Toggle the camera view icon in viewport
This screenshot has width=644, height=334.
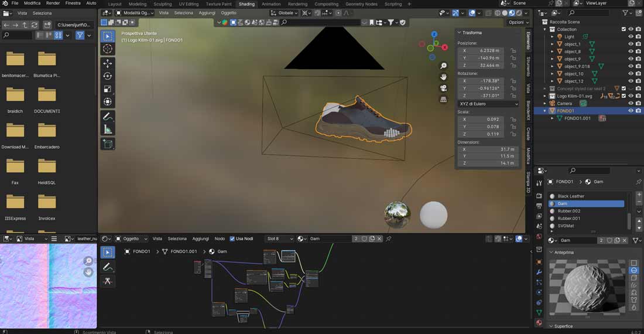pos(444,88)
